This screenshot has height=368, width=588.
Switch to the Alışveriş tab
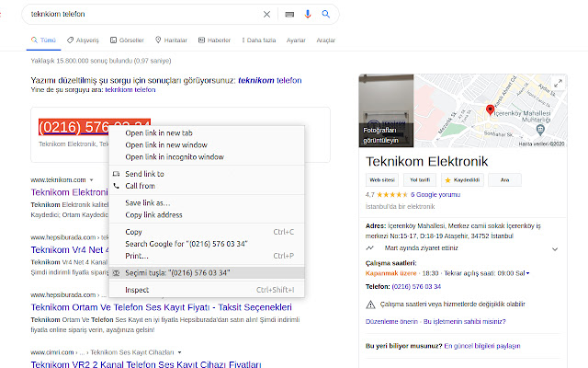83,40
